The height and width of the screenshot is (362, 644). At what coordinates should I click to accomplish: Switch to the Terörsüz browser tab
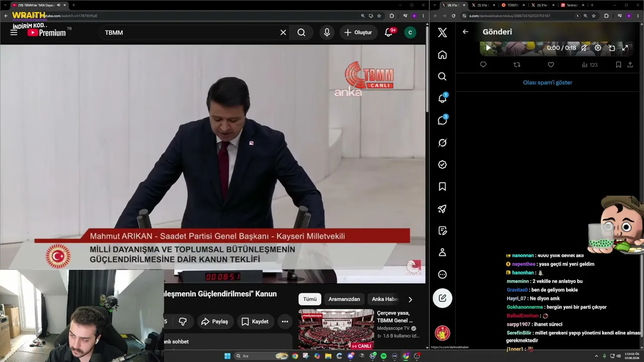click(572, 5)
